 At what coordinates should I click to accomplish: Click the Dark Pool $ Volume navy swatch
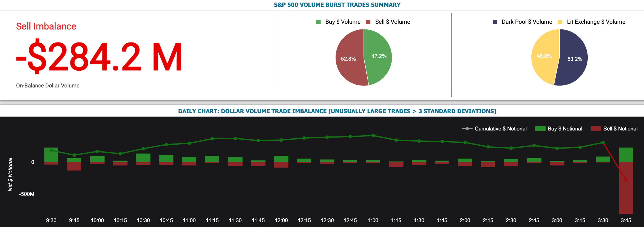495,22
